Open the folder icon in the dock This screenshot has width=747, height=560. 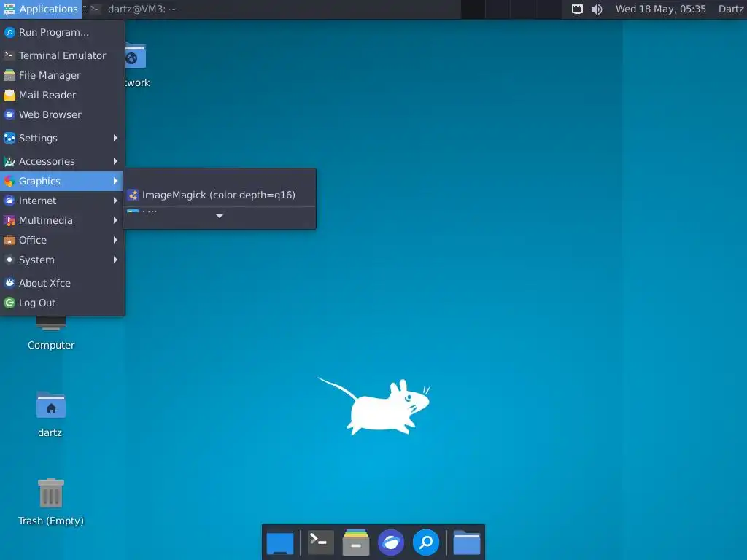click(466, 542)
